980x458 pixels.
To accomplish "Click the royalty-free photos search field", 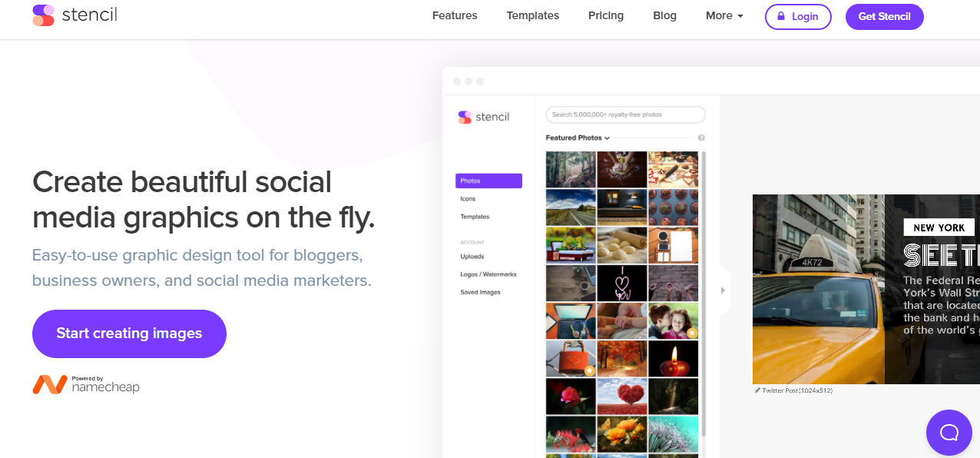I will click(x=625, y=114).
